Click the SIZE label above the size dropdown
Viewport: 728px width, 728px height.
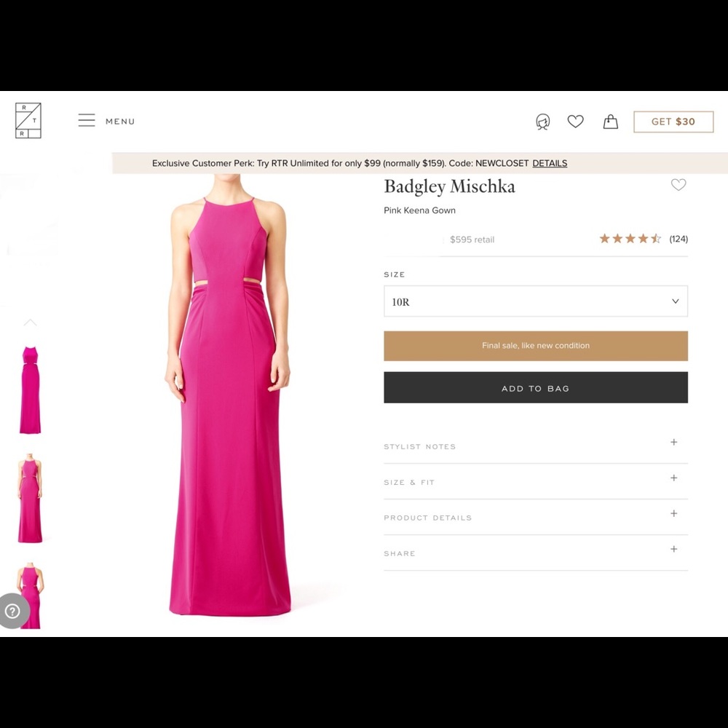pyautogui.click(x=394, y=274)
